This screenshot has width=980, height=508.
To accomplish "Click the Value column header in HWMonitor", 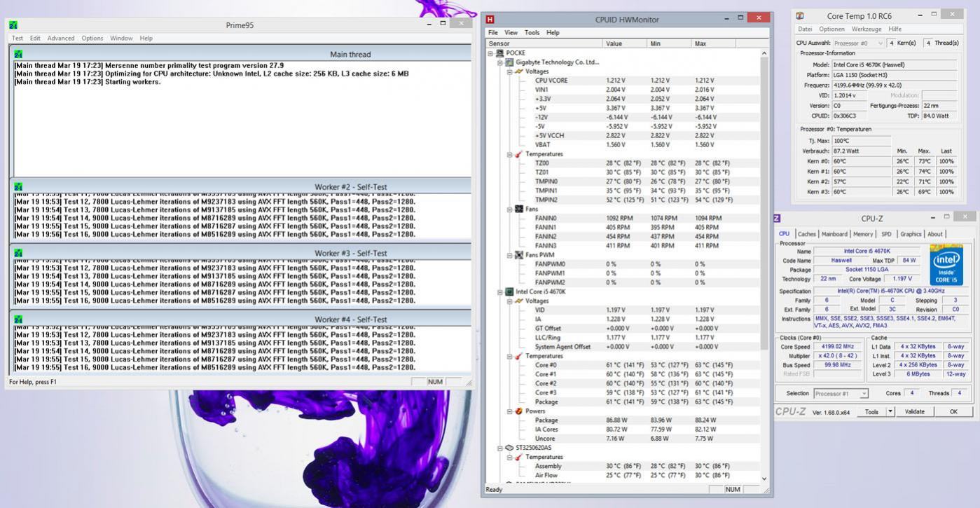I will 626,43.
